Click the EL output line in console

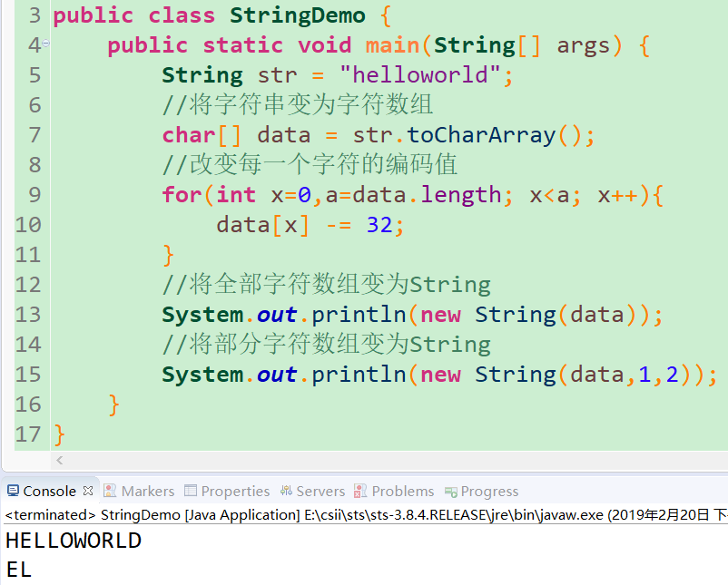pyautogui.click(x=20, y=569)
